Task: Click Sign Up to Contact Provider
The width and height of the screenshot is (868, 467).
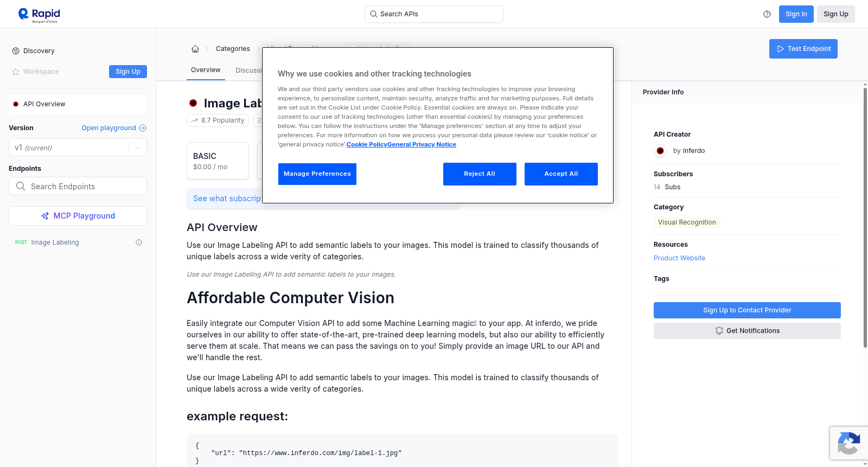Action: tap(747, 310)
